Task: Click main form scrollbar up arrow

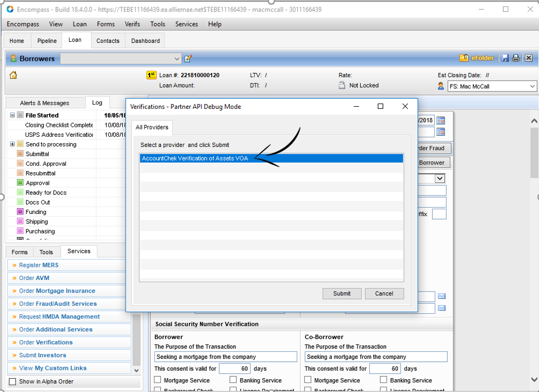Action: click(x=534, y=121)
